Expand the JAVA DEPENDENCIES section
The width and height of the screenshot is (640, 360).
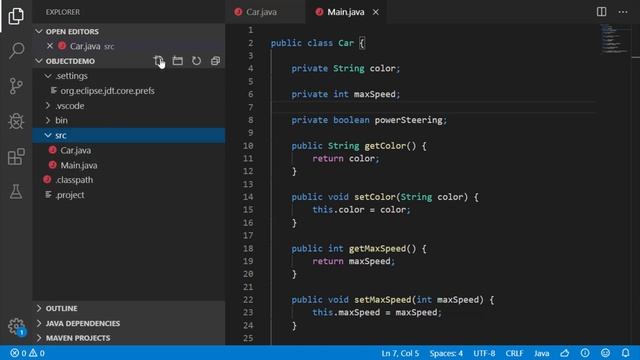129,323
